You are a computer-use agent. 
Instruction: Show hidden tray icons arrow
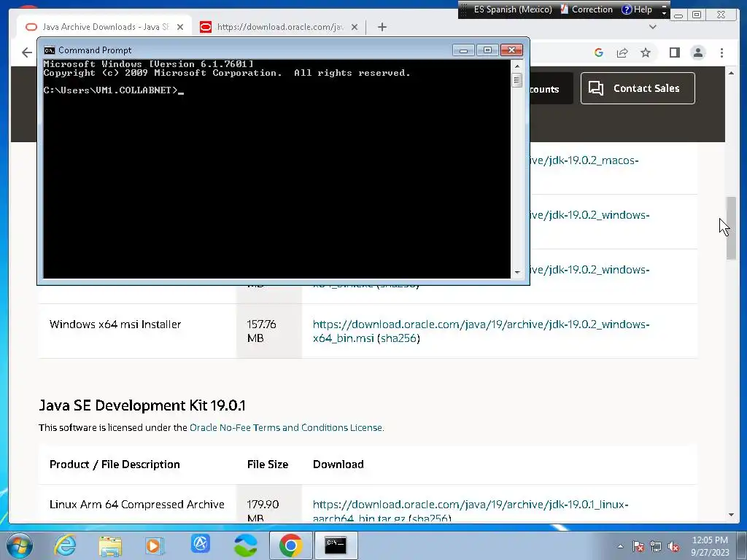click(x=620, y=546)
